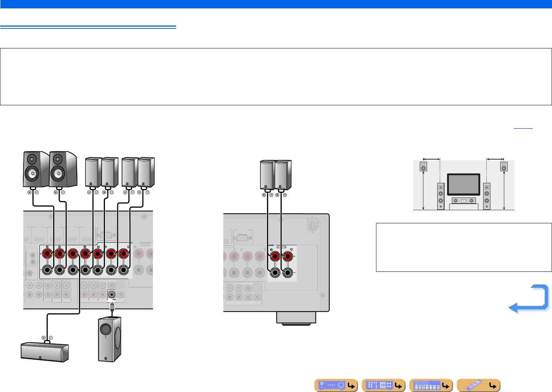Open the rear panel navigation icon
Image resolution: width=552 pixels, height=392 pixels.
[x=383, y=385]
